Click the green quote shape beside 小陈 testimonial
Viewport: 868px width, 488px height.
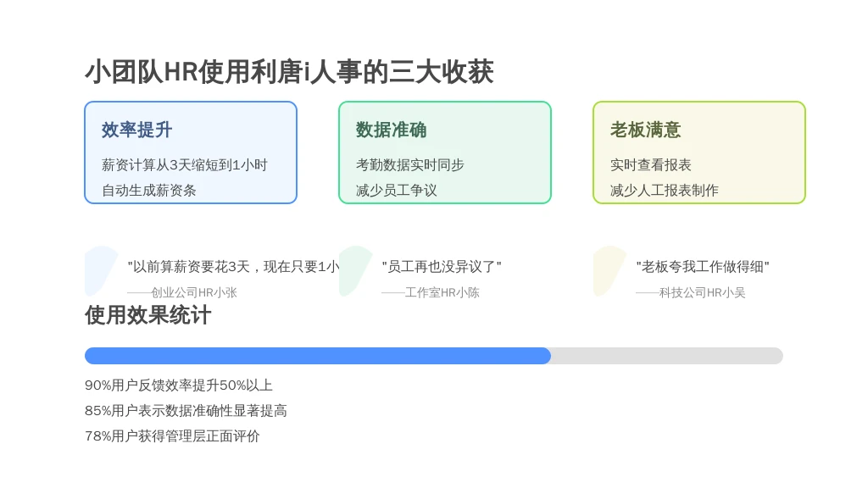click(355, 271)
